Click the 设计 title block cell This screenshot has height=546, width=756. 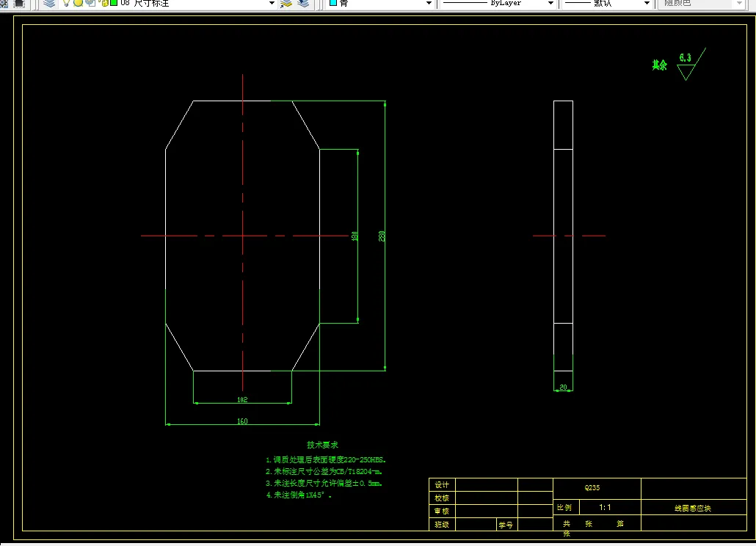pyautogui.click(x=442, y=485)
